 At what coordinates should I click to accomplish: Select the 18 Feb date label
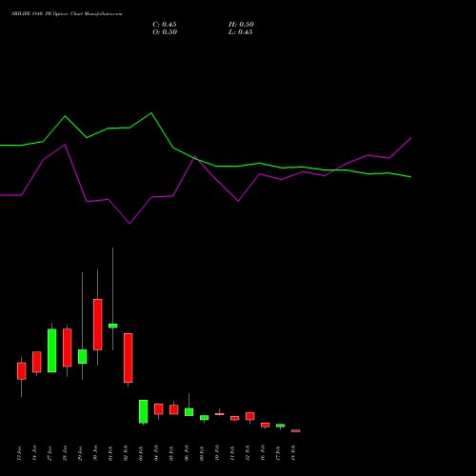(293, 453)
